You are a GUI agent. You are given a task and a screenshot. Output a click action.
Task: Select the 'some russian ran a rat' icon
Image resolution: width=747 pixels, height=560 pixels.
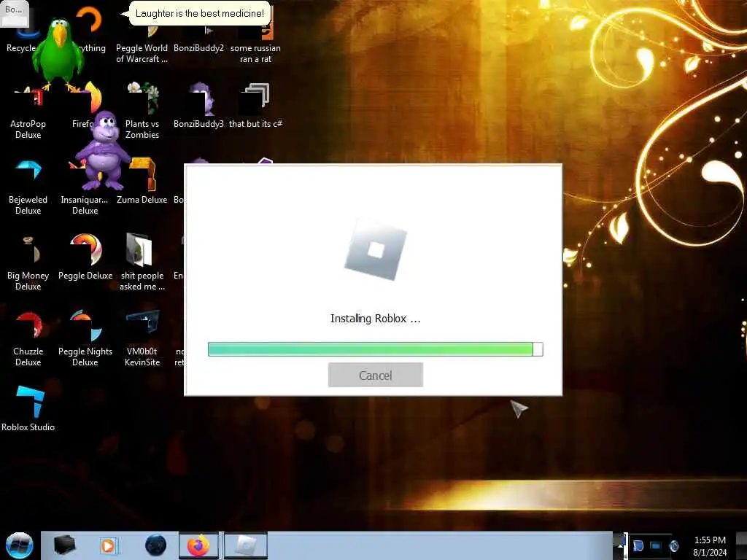(x=256, y=43)
